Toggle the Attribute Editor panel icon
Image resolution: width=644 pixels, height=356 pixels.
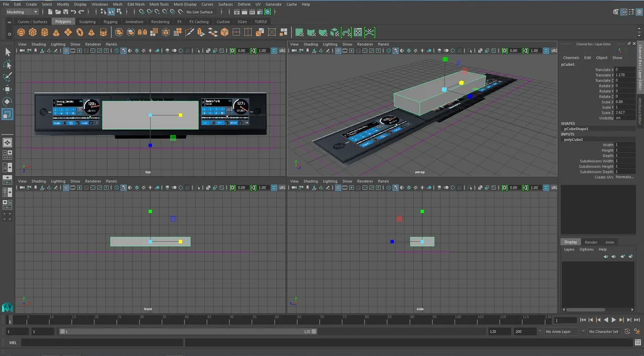tap(623, 12)
